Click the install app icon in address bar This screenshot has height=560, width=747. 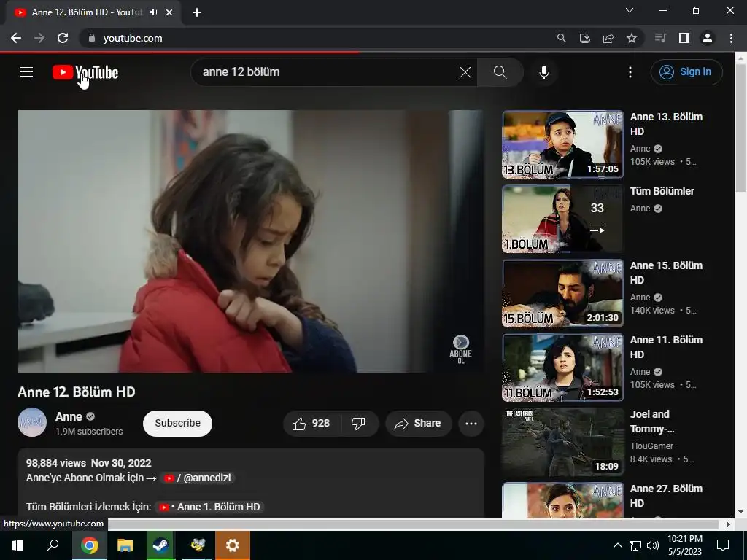585,38
